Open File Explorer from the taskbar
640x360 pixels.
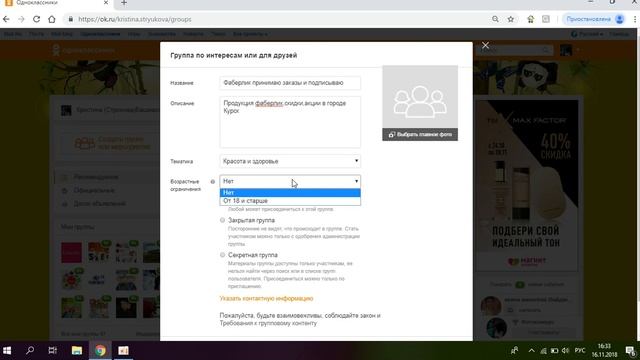[x=77, y=351]
